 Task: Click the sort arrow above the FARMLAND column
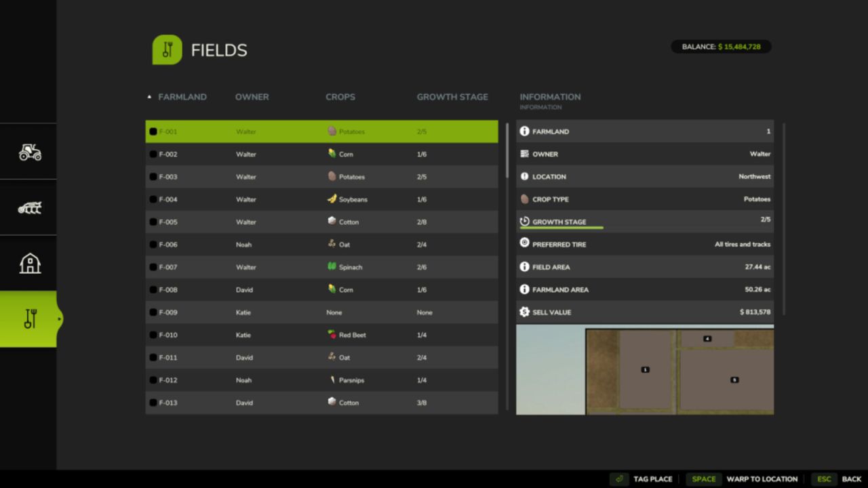[x=149, y=96]
